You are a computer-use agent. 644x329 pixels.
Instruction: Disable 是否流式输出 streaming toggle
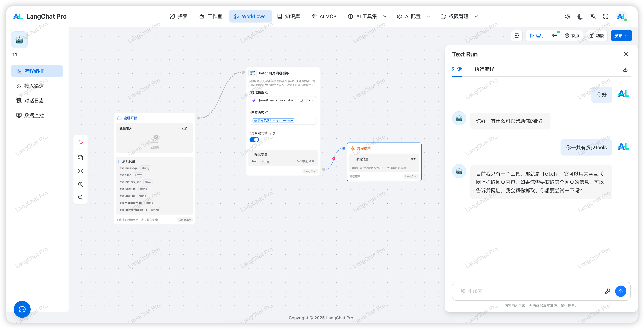[254, 139]
